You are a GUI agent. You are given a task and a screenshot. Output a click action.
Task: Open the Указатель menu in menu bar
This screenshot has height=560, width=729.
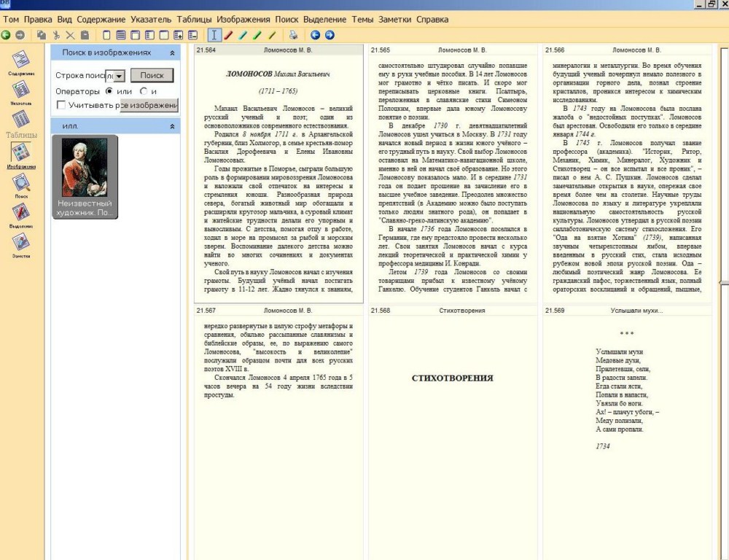click(151, 20)
